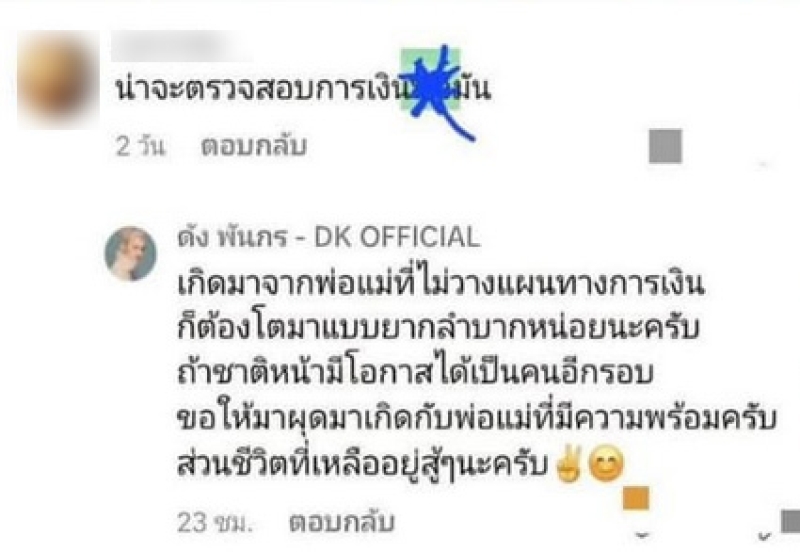The height and width of the screenshot is (552, 800).
Task: Reply to DK OFFICIAL comment via 'ตอบกลับ'
Action: 342,523
